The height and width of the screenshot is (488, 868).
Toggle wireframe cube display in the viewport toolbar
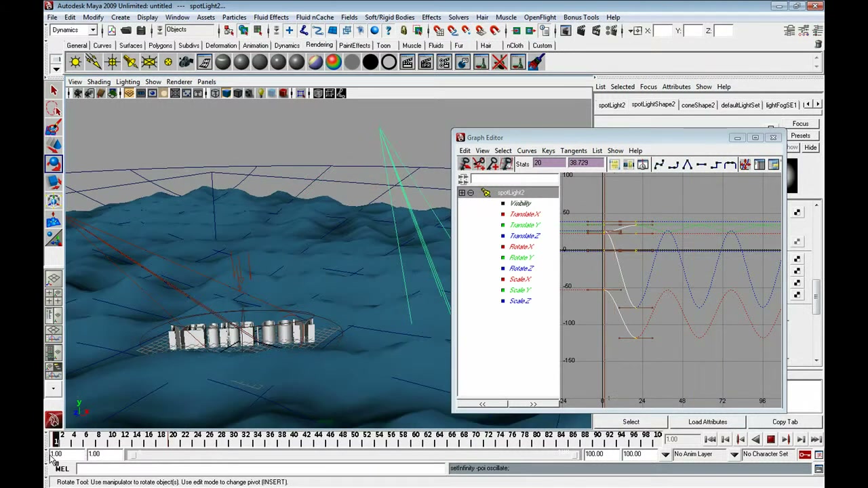pos(215,93)
